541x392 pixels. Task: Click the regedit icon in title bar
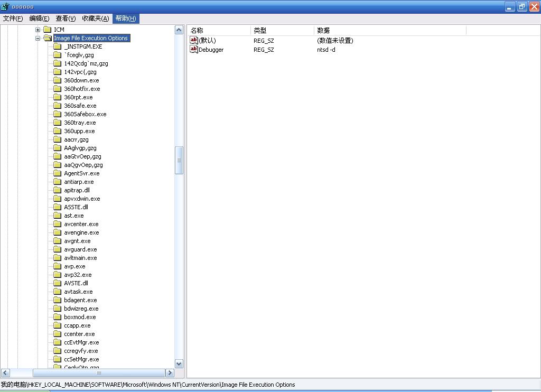pyautogui.click(x=5, y=6)
